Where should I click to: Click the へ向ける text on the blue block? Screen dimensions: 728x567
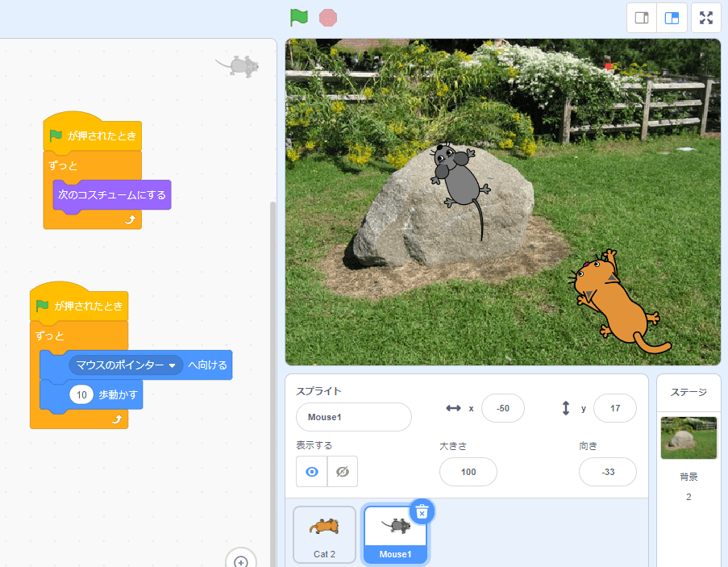[207, 365]
